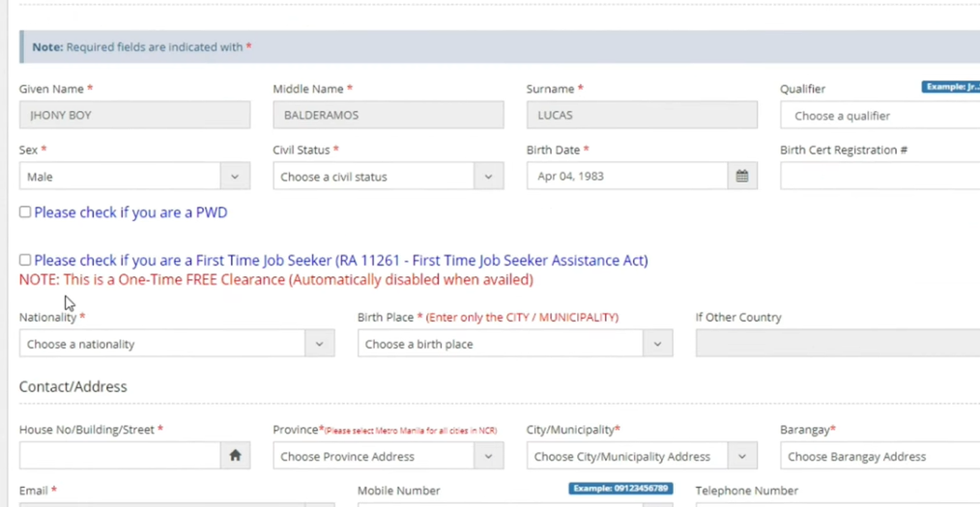Screen dimensions: 980x507
Task: Expand the Nationality dropdown
Action: tap(177, 344)
